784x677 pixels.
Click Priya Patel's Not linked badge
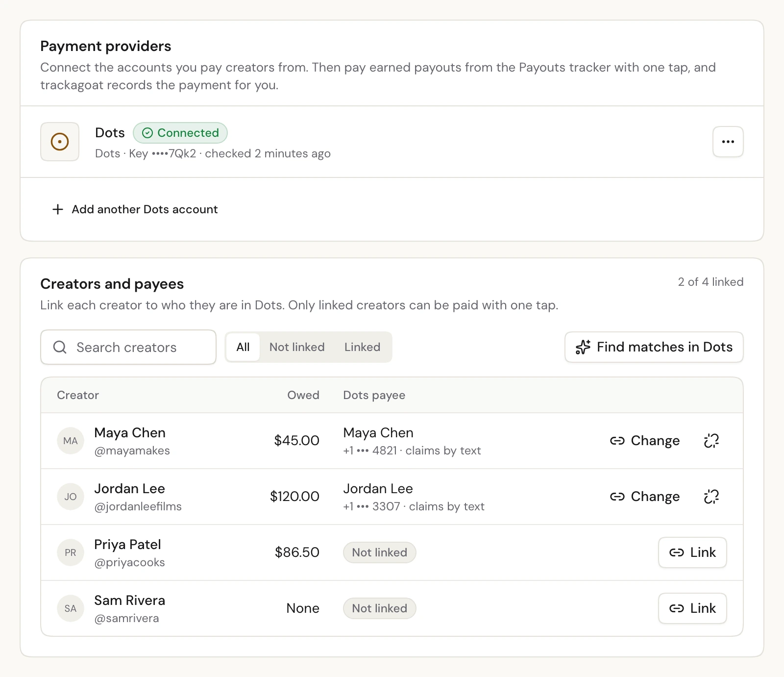380,552
